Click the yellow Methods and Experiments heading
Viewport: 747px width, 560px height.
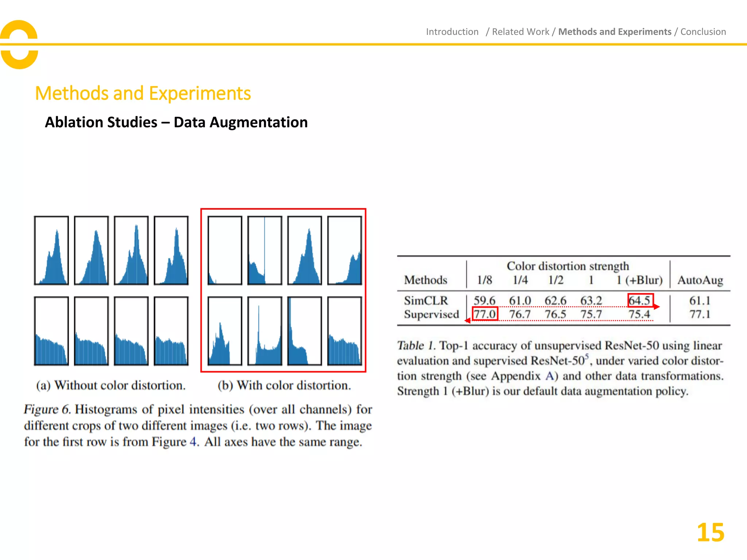point(143,93)
